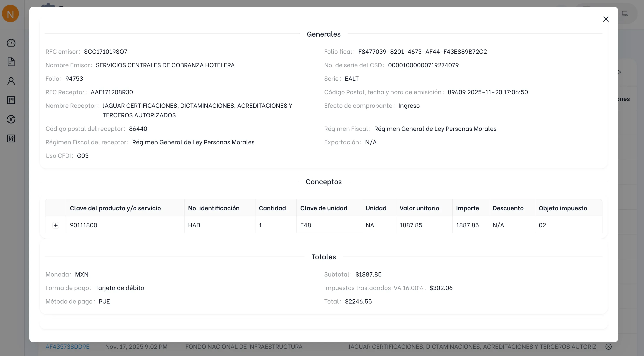Open the kanban board icon in sidebar

pos(11,100)
